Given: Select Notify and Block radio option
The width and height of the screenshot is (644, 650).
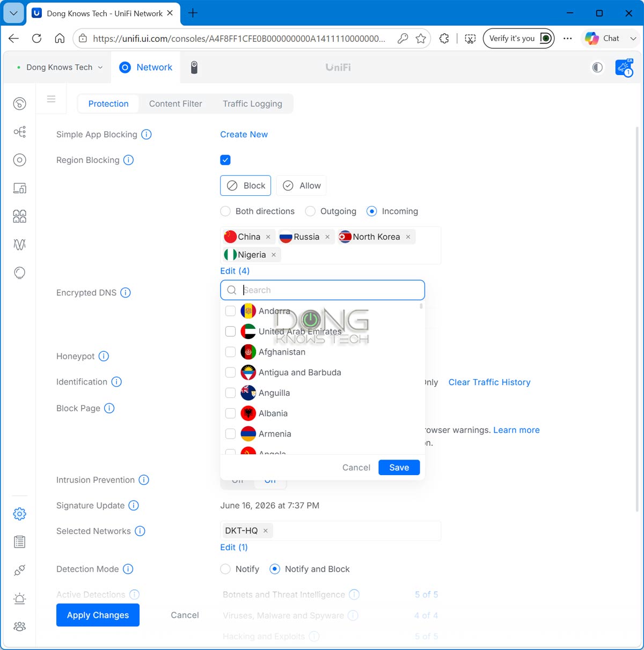Looking at the screenshot, I should [x=275, y=569].
